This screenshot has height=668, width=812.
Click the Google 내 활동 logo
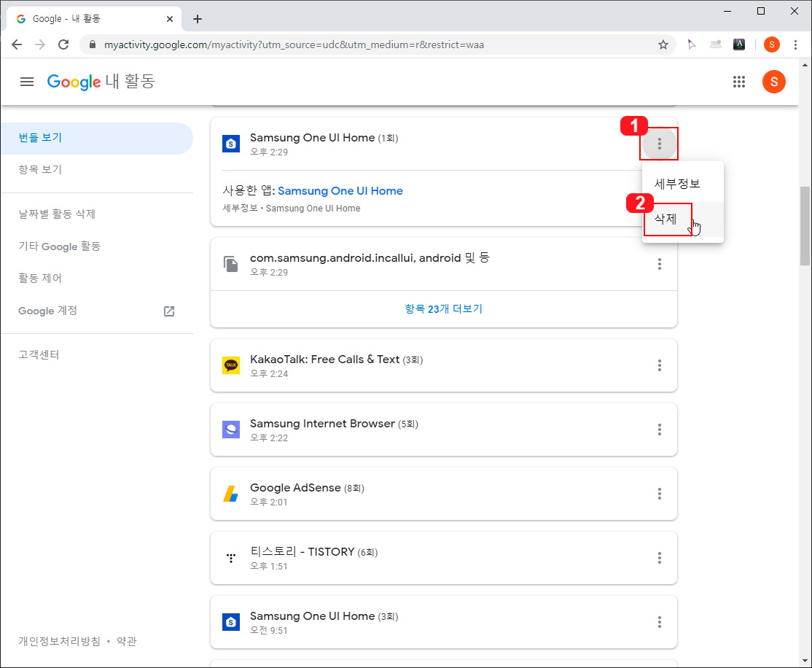101,82
